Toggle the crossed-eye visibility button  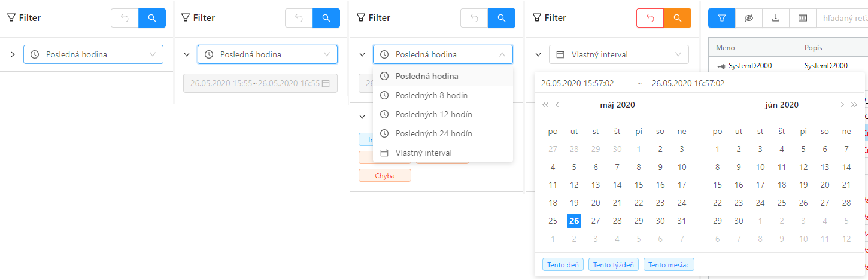click(749, 18)
